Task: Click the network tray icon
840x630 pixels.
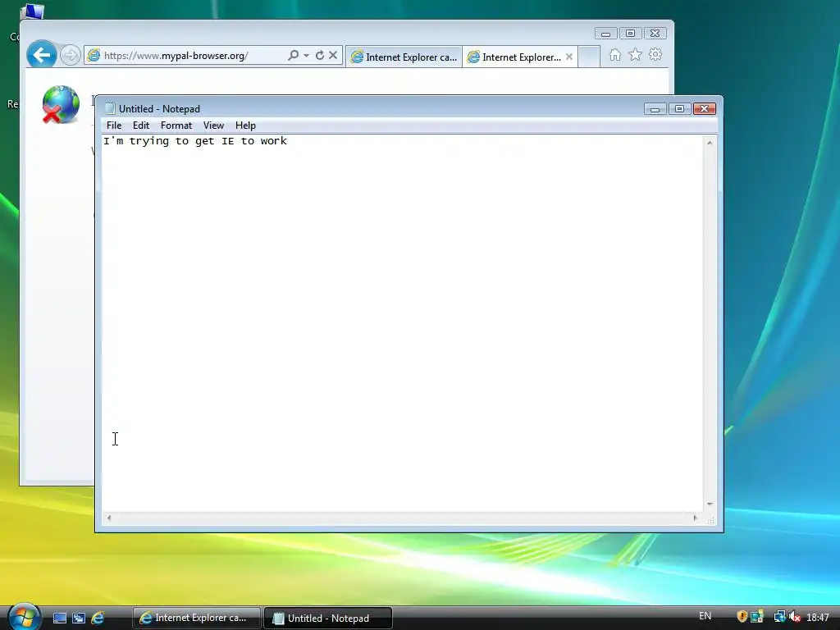Action: coord(780,617)
